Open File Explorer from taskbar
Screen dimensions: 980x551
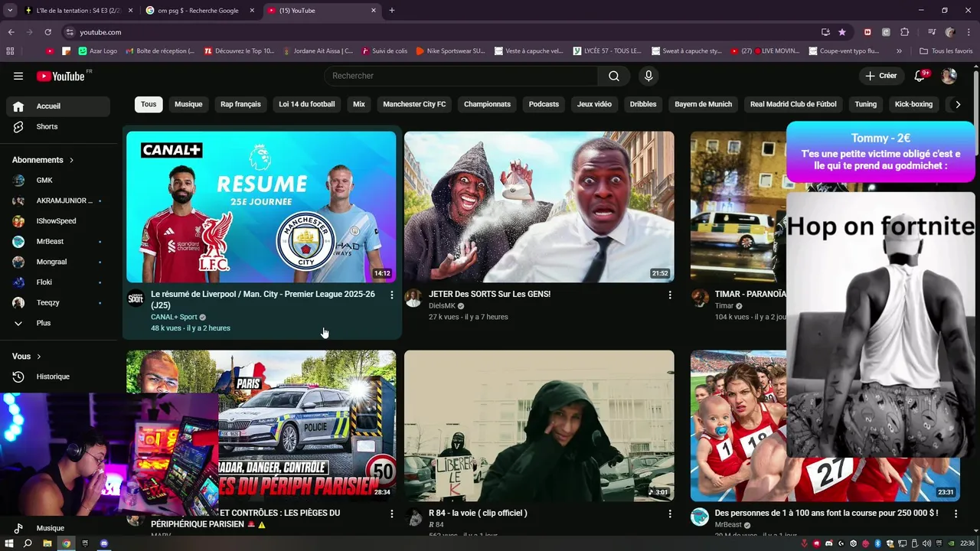[47, 543]
